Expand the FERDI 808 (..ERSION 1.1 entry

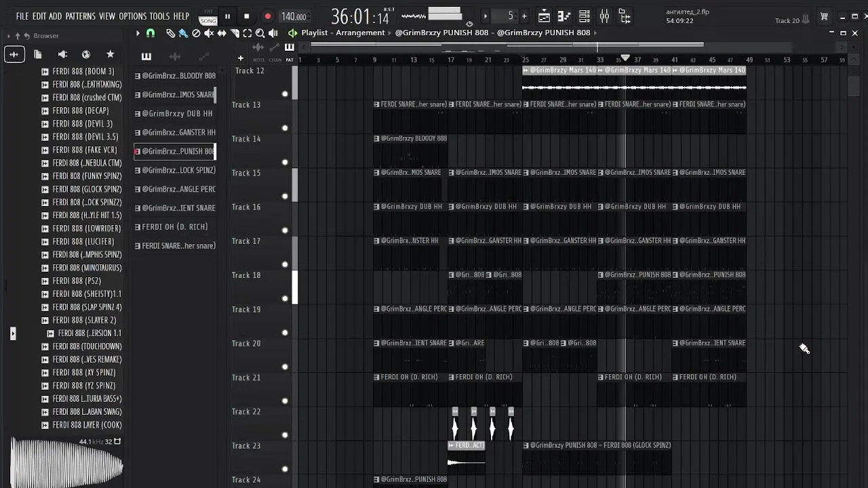pyautogui.click(x=50, y=333)
